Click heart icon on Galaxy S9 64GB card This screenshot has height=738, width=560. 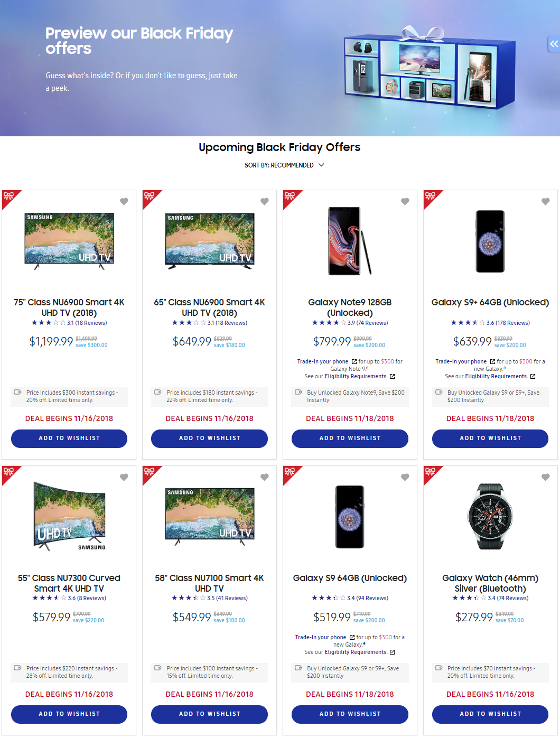(405, 477)
